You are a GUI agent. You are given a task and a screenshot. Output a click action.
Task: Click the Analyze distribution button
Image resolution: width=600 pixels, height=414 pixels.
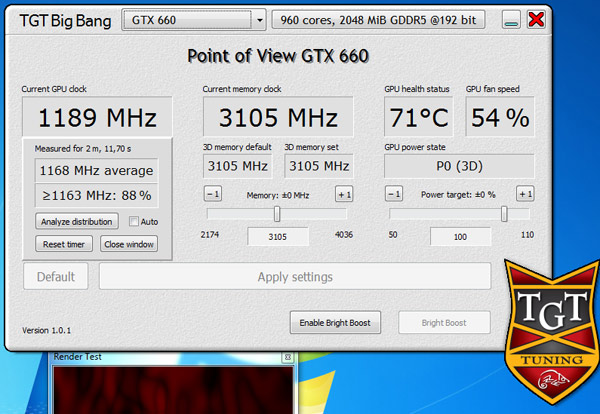(x=78, y=221)
